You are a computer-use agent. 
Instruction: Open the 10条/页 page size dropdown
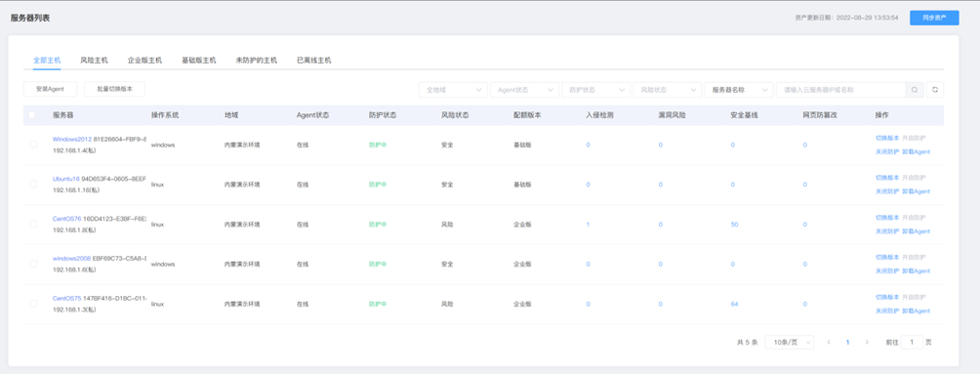tap(790, 342)
